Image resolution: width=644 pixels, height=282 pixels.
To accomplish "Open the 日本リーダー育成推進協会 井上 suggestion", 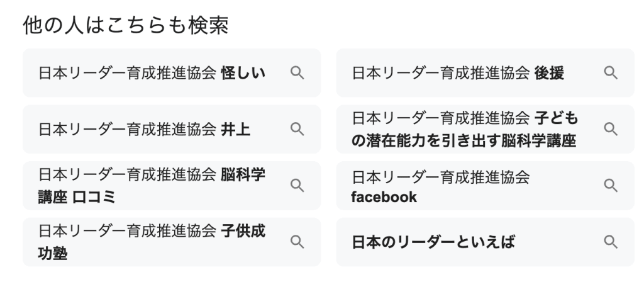I will pos(144,129).
